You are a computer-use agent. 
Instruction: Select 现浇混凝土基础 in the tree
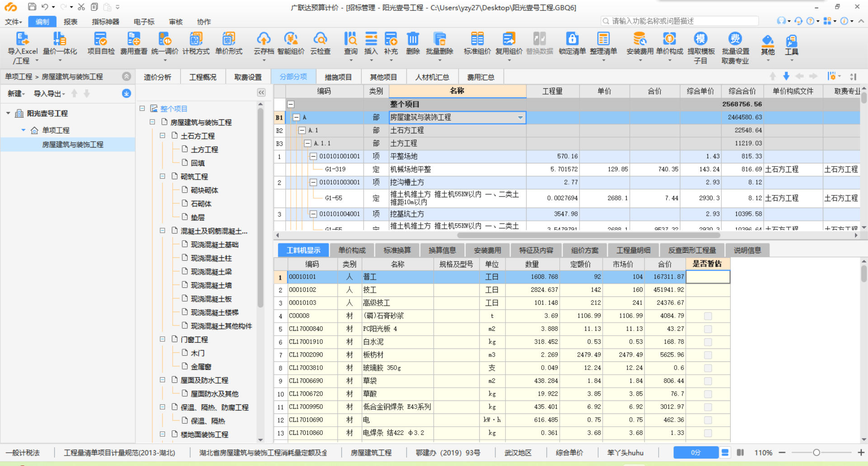[214, 244]
